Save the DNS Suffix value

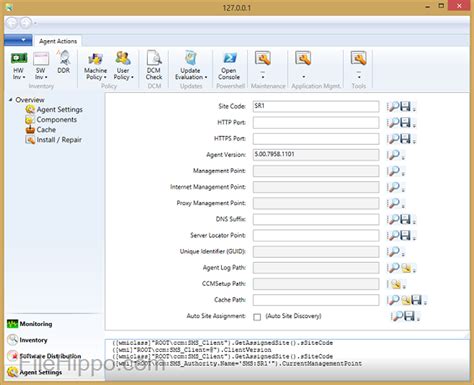[x=405, y=219]
